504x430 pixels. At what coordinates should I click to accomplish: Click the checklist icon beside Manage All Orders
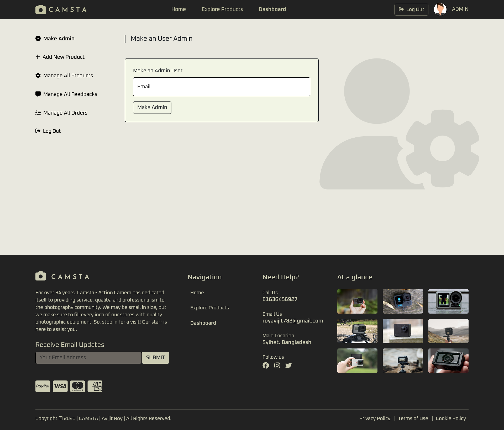(38, 113)
